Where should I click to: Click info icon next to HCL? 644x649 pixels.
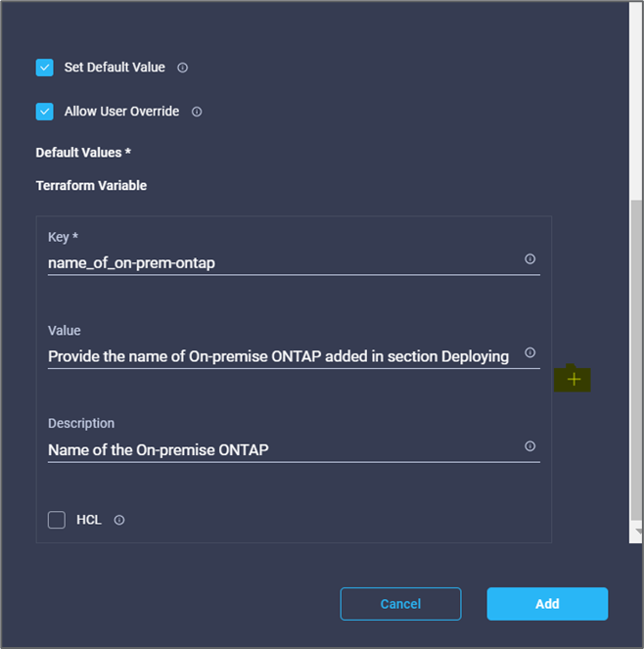119,520
